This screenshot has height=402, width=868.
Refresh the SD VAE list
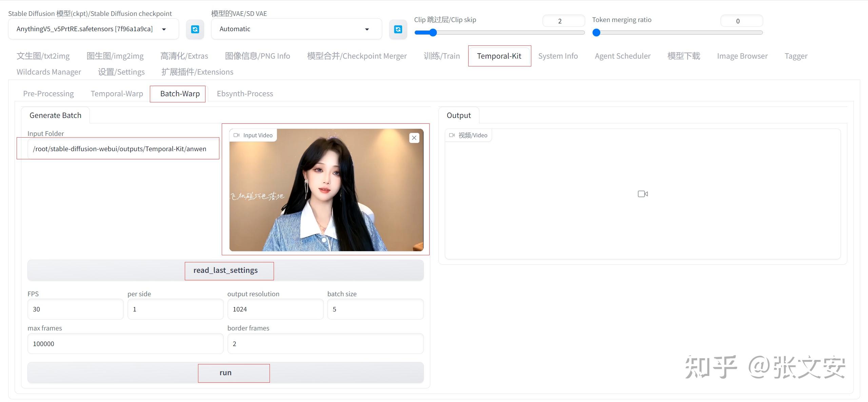click(x=398, y=29)
